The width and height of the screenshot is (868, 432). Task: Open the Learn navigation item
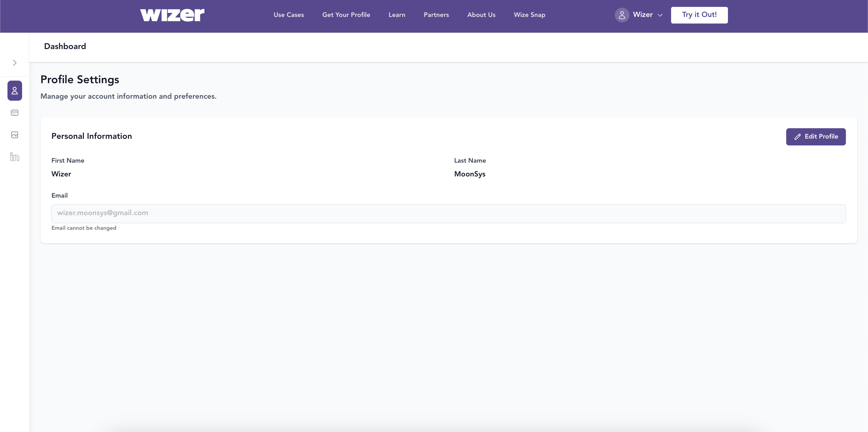(x=397, y=15)
